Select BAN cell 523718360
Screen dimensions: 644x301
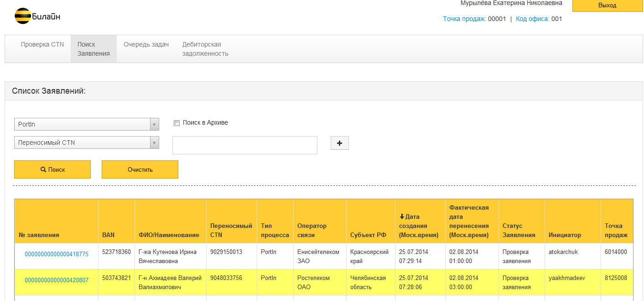(x=116, y=252)
